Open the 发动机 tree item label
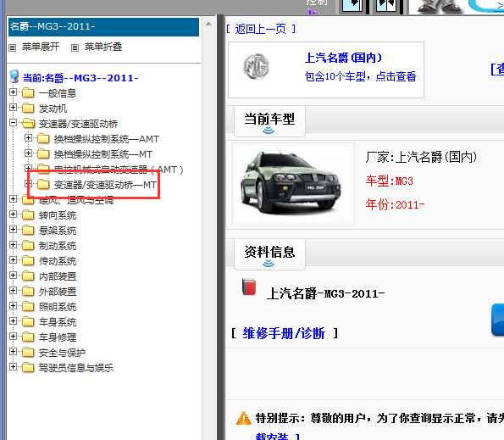The width and height of the screenshot is (504, 440). (53, 109)
